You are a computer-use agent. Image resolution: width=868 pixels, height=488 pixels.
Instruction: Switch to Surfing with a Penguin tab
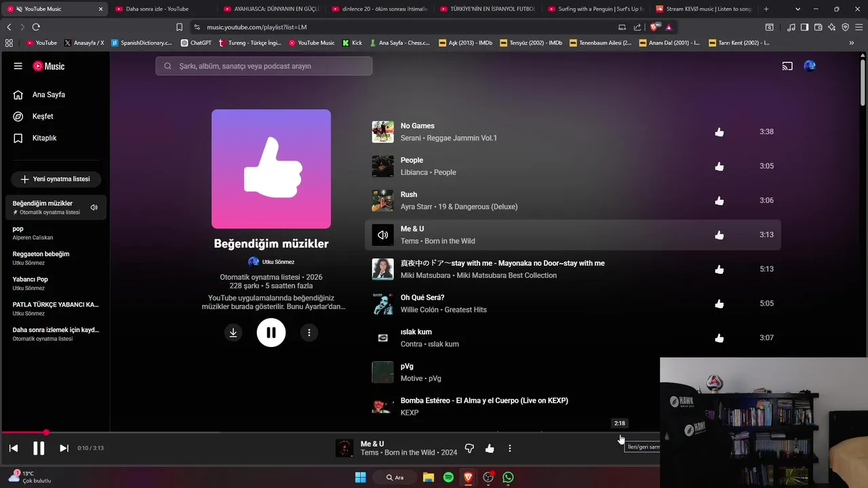coord(595,9)
